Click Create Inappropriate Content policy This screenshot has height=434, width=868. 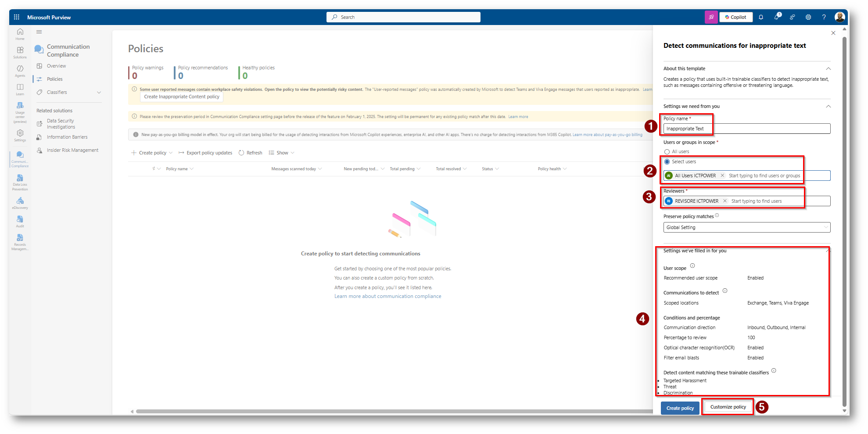[x=182, y=97]
